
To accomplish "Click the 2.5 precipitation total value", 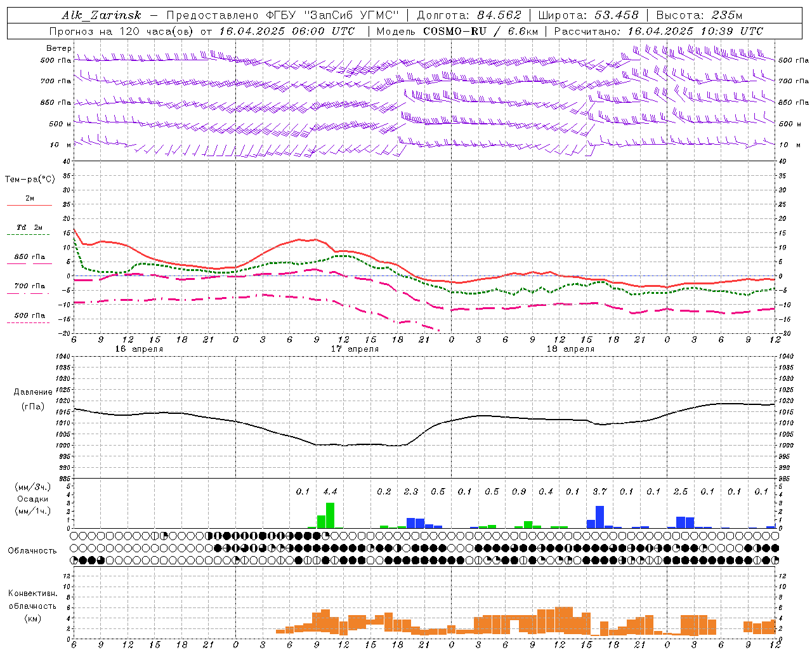I will coord(681,491).
